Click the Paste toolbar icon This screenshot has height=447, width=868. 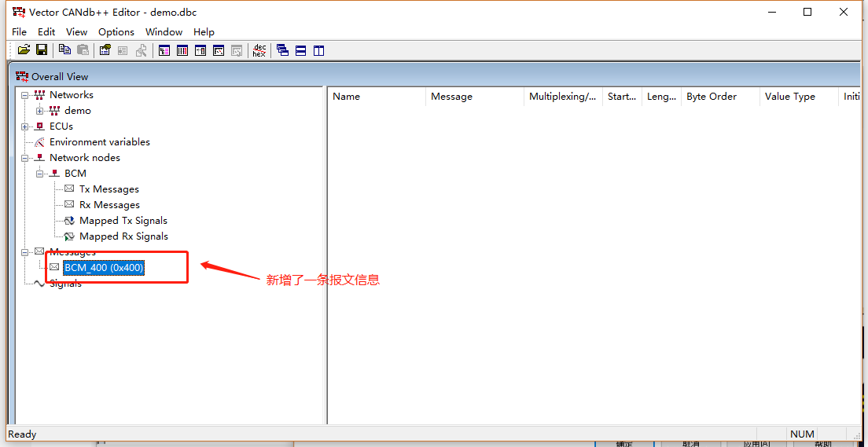[83, 50]
